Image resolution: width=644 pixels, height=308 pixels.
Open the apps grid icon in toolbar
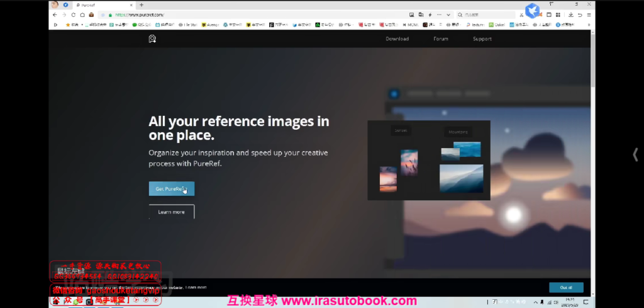pos(558,15)
